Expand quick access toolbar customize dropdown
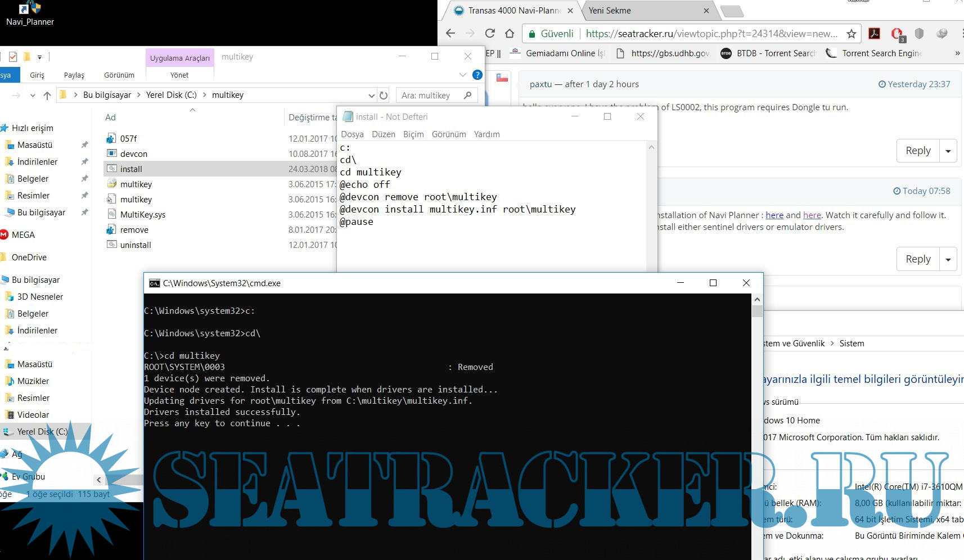The image size is (964, 560). (39, 57)
